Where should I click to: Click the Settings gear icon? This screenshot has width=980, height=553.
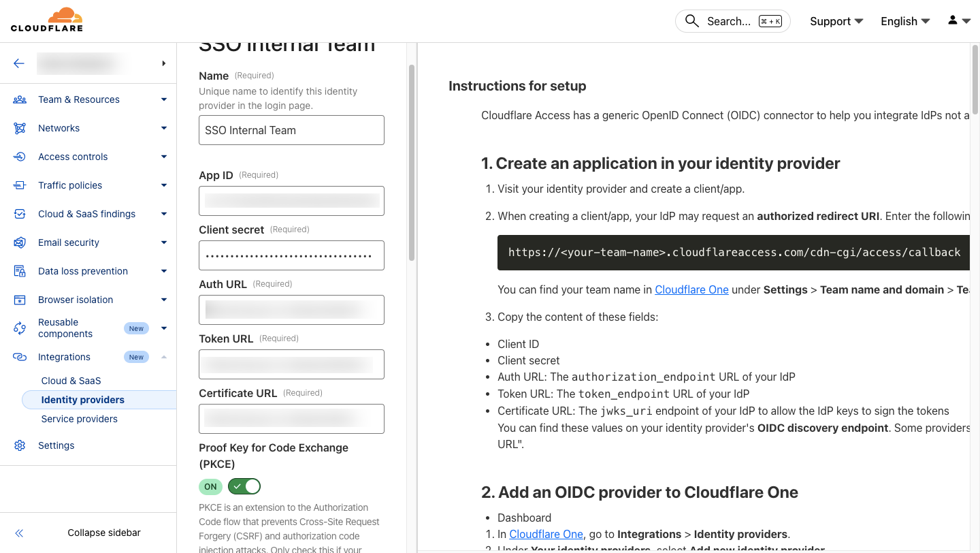click(x=20, y=445)
